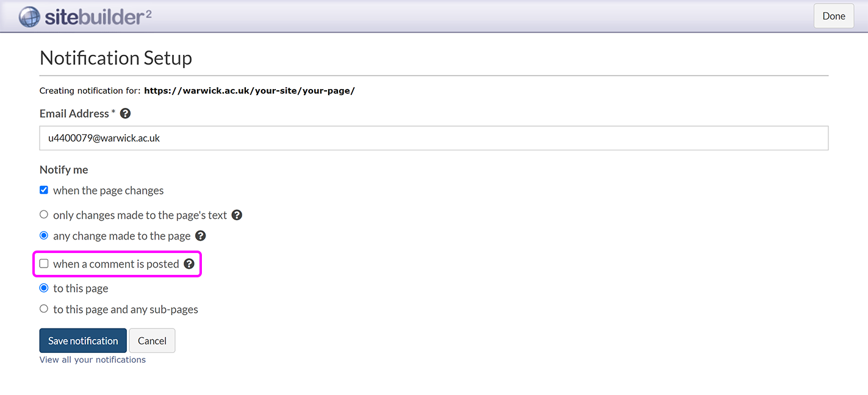The image size is (868, 395).
Task: Open help icon next to Email Address
Action: (x=126, y=113)
